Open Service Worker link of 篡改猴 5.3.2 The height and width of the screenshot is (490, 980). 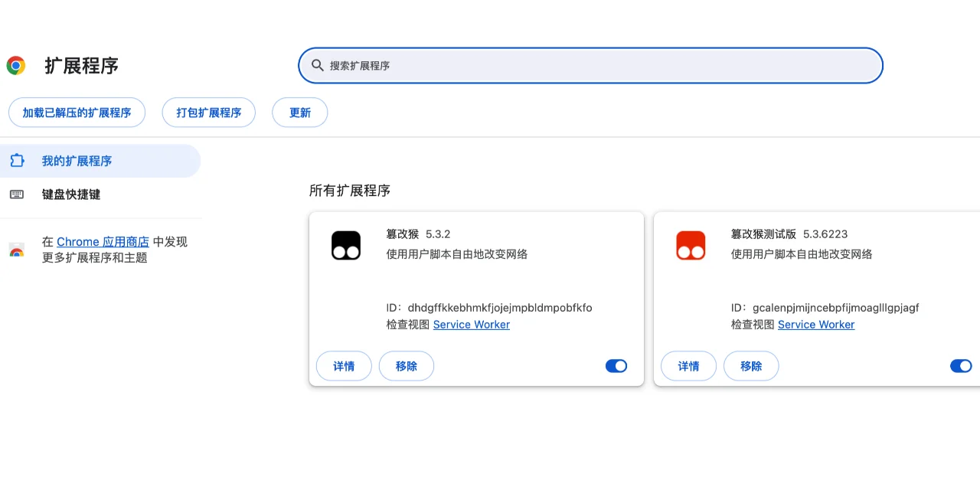point(472,325)
